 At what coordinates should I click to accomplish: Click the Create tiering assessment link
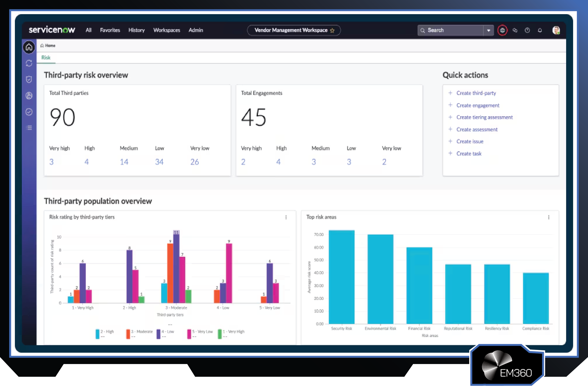click(x=485, y=117)
